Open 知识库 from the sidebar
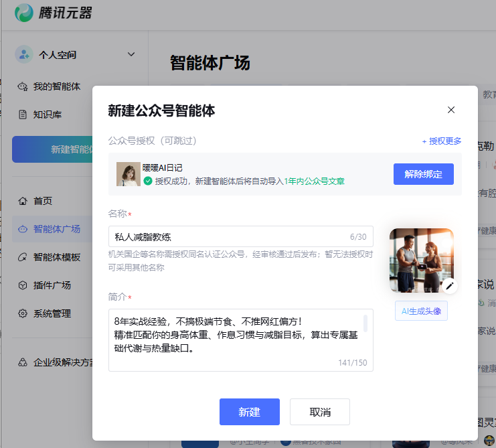The height and width of the screenshot is (448, 496). tap(47, 115)
